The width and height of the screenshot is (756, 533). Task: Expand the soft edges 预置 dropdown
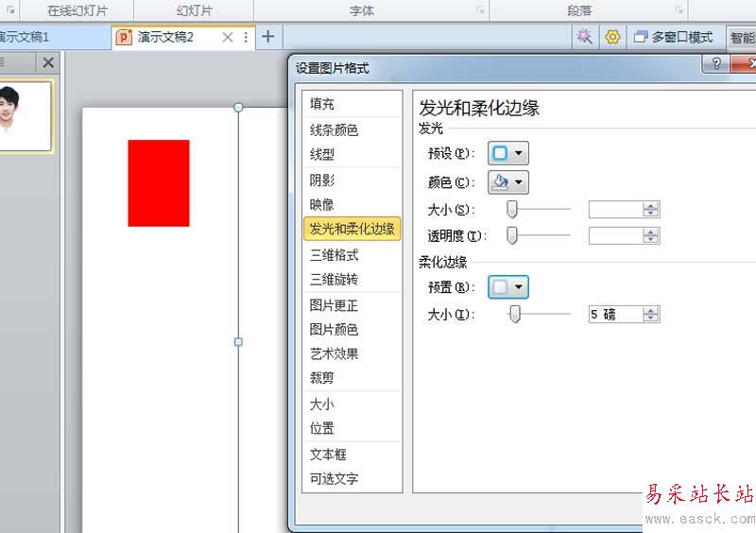click(x=508, y=287)
